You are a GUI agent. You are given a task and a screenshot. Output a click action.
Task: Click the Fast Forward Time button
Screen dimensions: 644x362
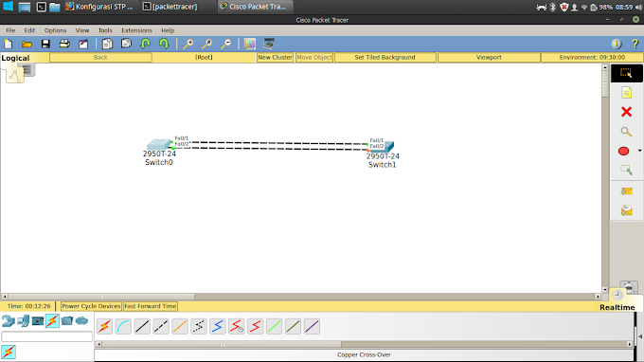pos(151,306)
